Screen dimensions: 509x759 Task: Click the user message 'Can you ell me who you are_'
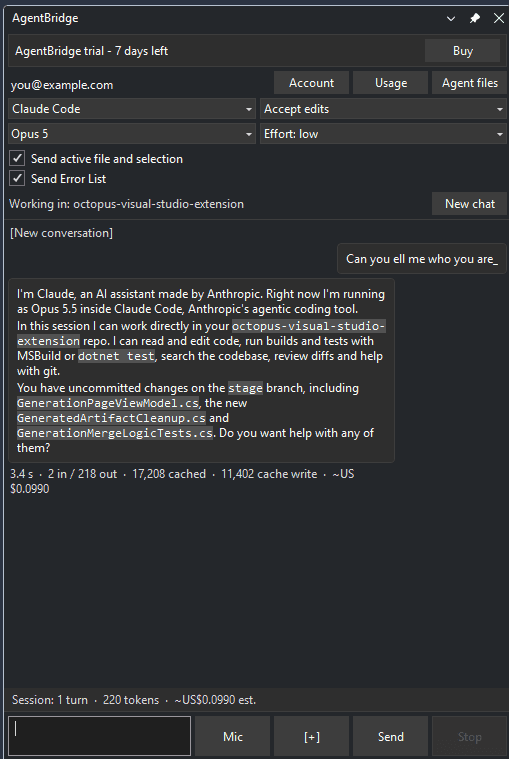[x=421, y=259]
